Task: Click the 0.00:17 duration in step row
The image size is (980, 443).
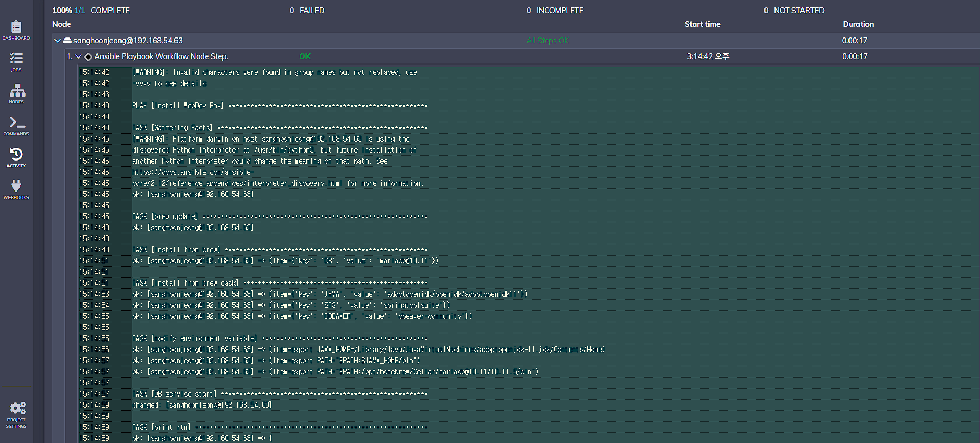Action: pyautogui.click(x=855, y=56)
